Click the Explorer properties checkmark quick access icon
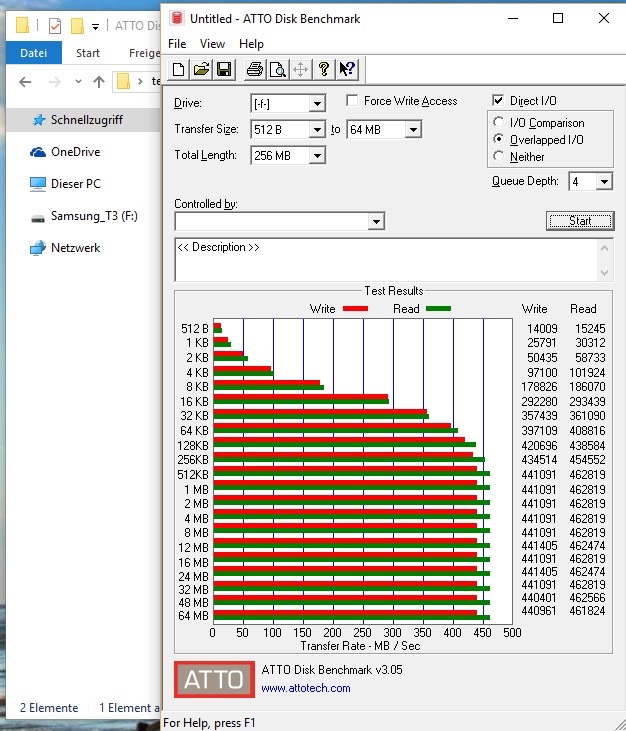 [x=55, y=26]
